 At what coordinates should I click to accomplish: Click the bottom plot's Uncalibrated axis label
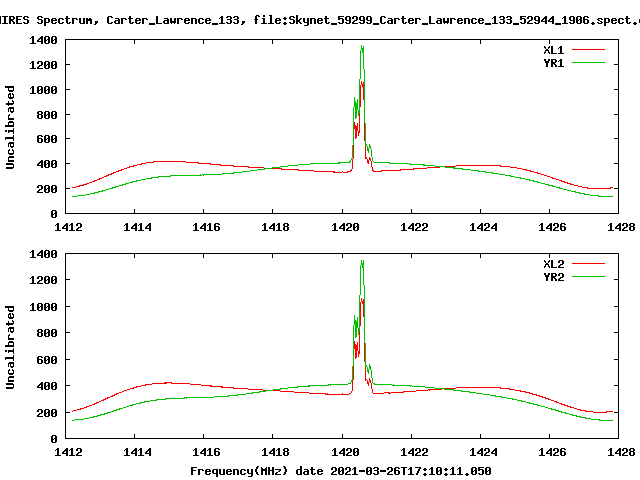click(10, 347)
